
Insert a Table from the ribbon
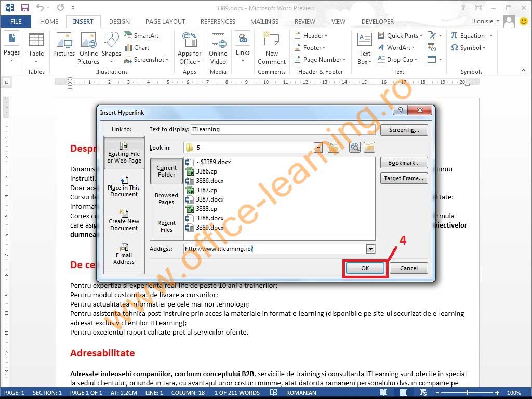click(36, 48)
